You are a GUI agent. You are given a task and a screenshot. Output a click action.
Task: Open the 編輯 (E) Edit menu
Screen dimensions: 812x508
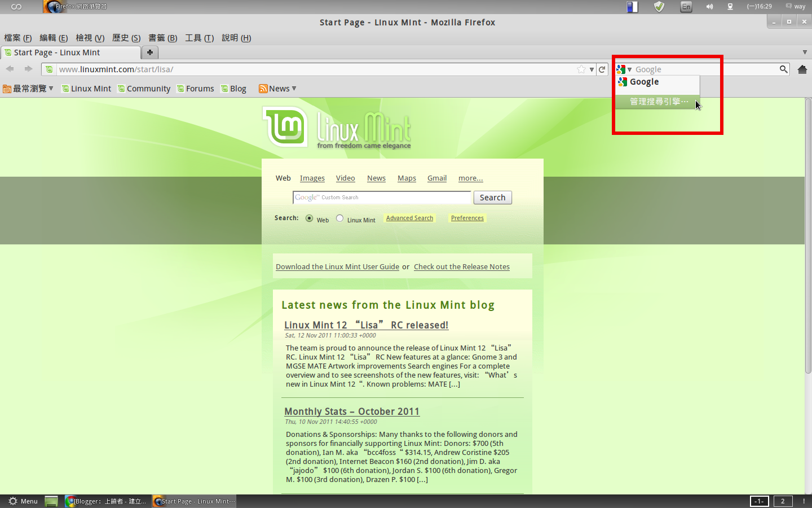54,38
